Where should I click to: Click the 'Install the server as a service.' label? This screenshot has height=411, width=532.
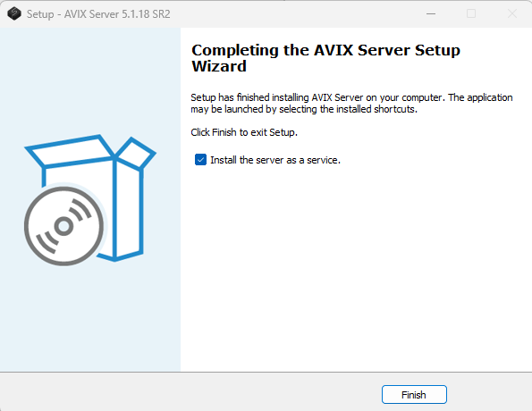point(275,160)
